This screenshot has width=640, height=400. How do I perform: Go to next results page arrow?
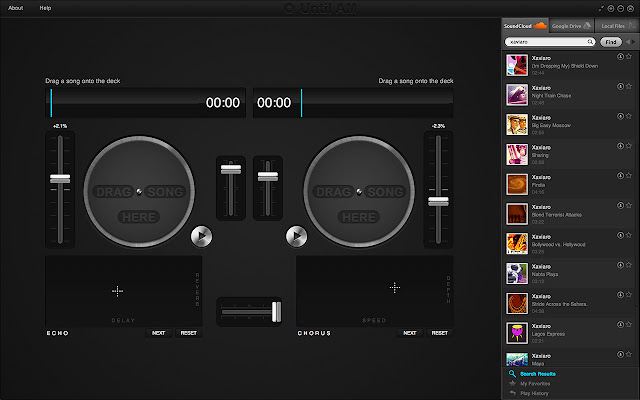coord(634,42)
